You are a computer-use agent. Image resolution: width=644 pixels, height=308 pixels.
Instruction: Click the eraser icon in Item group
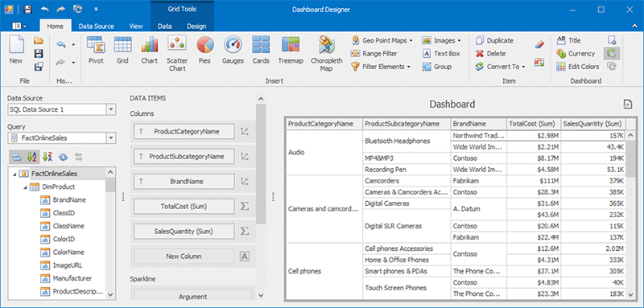point(539,45)
